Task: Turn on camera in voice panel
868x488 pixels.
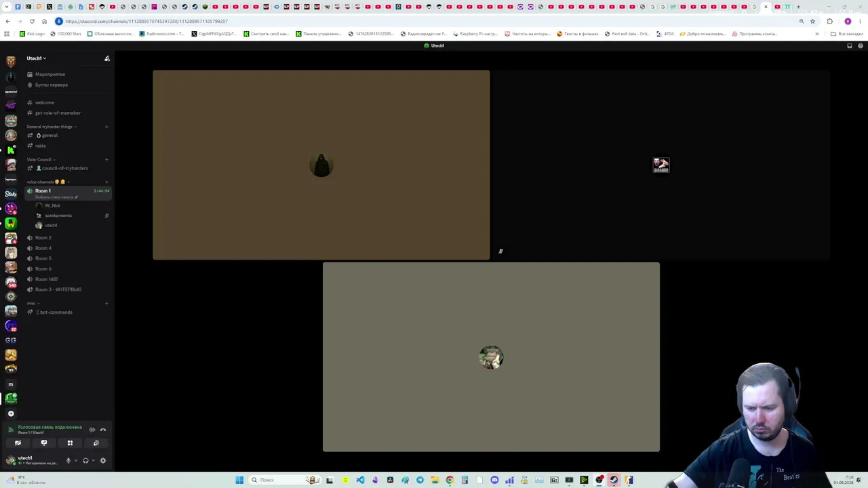Action: [18, 443]
